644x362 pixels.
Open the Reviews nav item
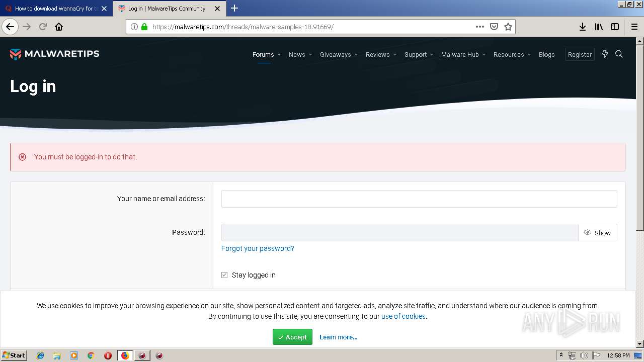378,55
